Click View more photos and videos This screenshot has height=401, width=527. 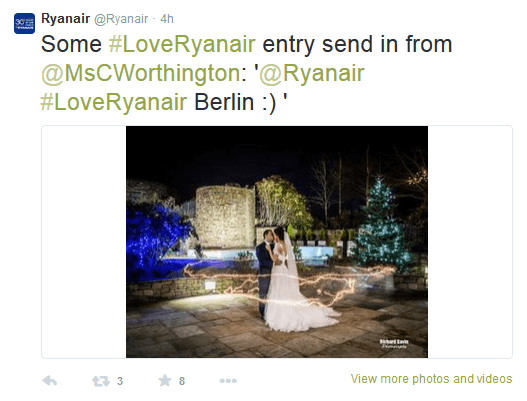pyautogui.click(x=431, y=379)
